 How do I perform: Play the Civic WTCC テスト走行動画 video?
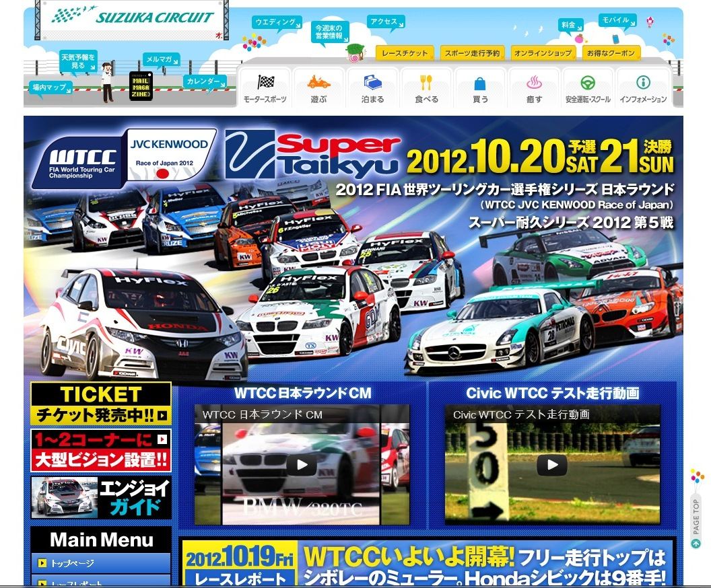552,465
